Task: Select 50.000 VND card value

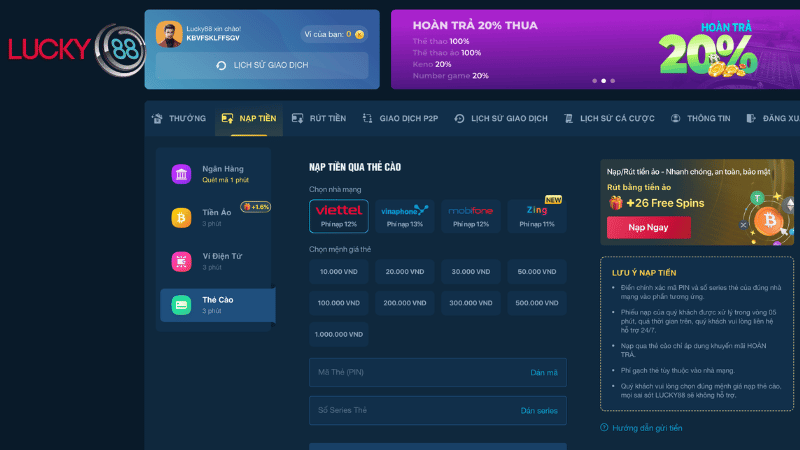Action: pos(537,271)
